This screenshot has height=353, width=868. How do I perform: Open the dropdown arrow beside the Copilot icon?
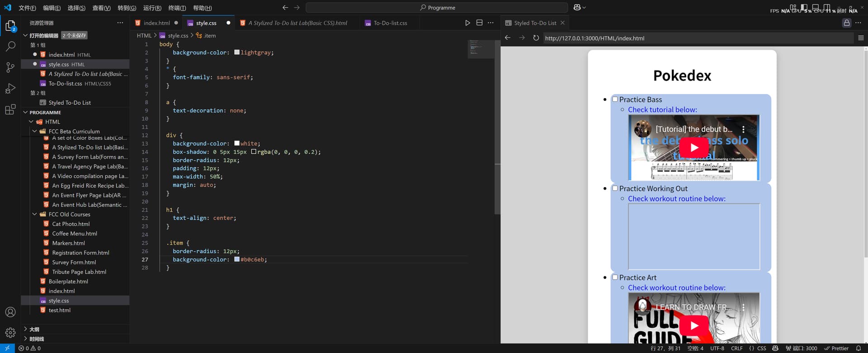pos(584,8)
